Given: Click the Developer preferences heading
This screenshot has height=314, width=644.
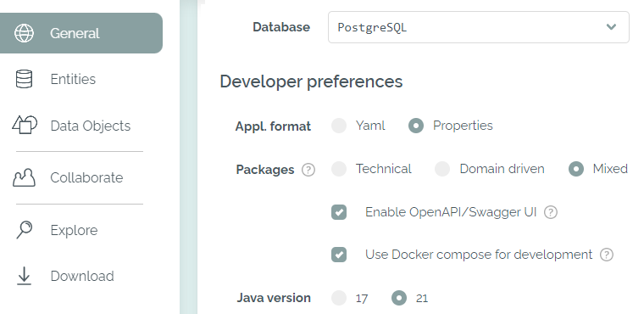Looking at the screenshot, I should [x=311, y=81].
